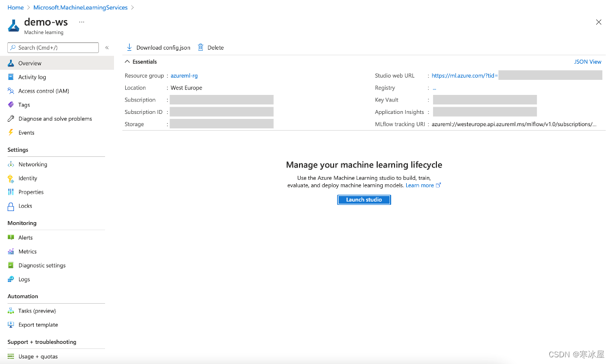Open Diagnose and solve problems
The height and width of the screenshot is (364, 613).
pos(55,118)
